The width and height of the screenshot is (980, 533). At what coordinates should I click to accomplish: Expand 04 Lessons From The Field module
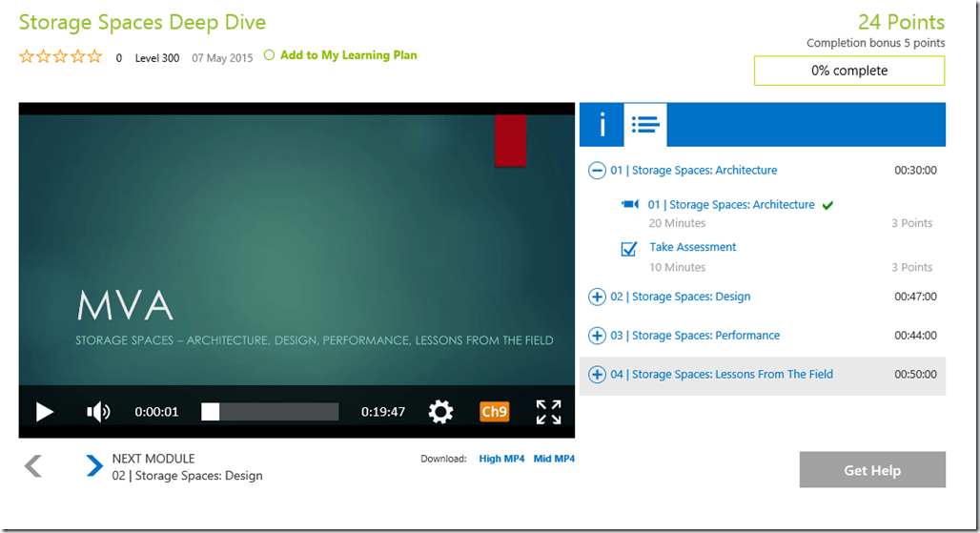pos(597,375)
